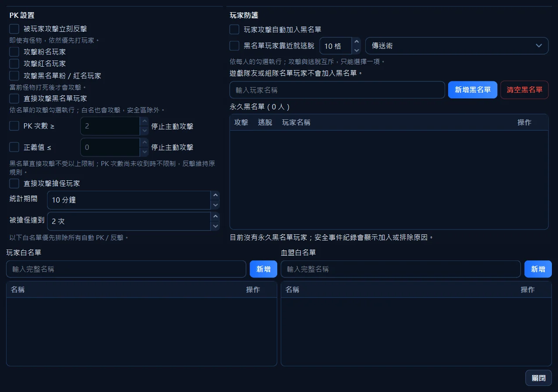
Task: Decrease 正義值 threshold with down arrow
Action: pyautogui.click(x=144, y=152)
